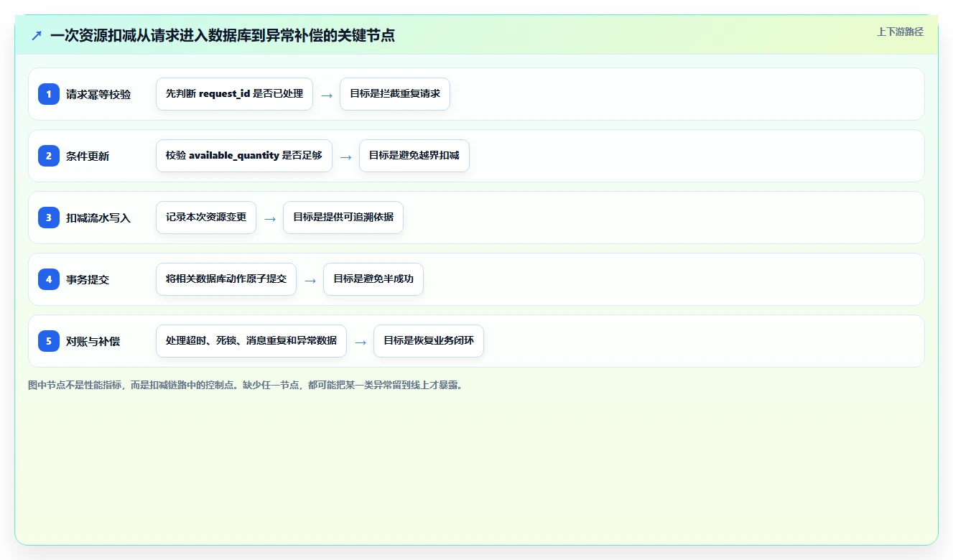Click the step number 2 badge
953x560 pixels.
(49, 156)
